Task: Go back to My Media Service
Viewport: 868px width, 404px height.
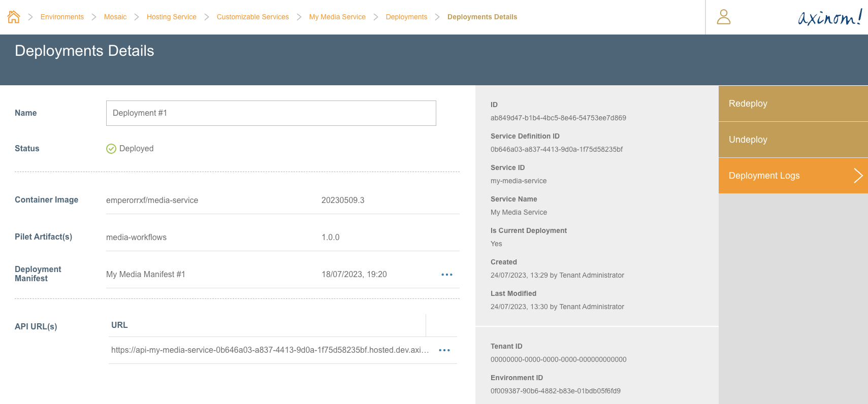Action: 337,17
